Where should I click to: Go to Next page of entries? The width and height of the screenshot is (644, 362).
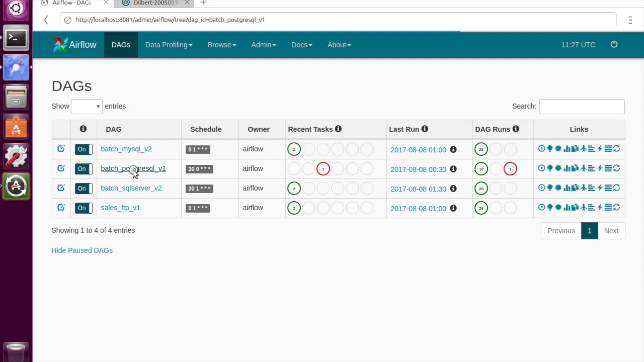pos(611,231)
